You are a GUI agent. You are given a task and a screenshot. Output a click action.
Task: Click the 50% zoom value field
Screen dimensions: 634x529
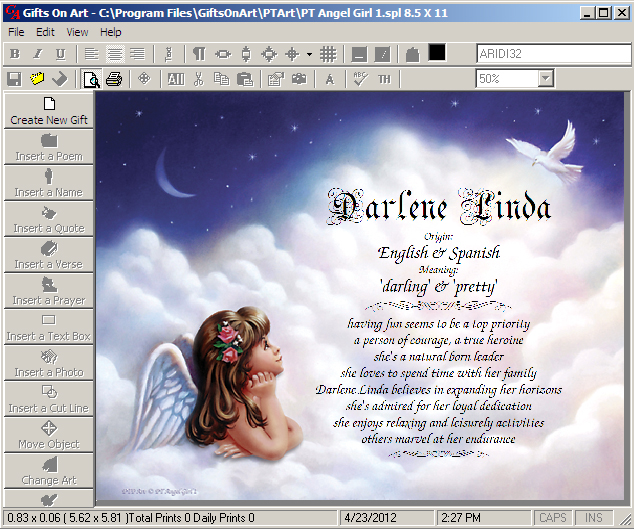click(508, 78)
